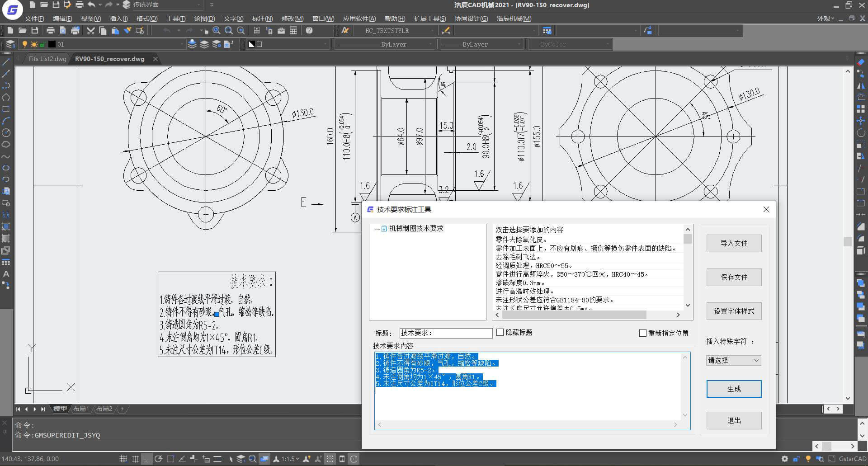Open the 扩展工具(S) menu
This screenshot has height=466, width=868.
[x=430, y=19]
